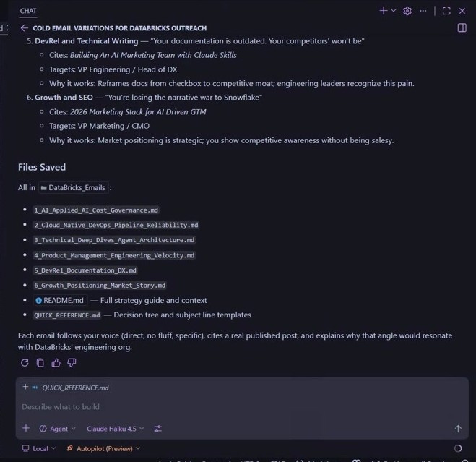Open QUICK_REFERENCE.md in the saved files list

pos(66,315)
